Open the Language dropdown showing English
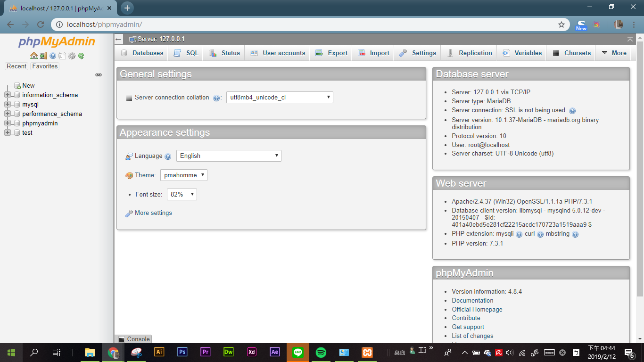 tap(229, 156)
